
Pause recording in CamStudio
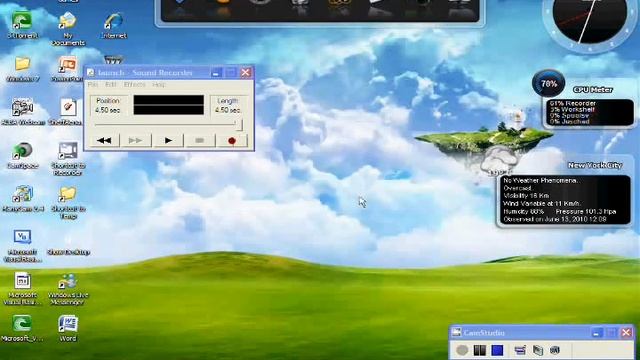click(x=480, y=350)
